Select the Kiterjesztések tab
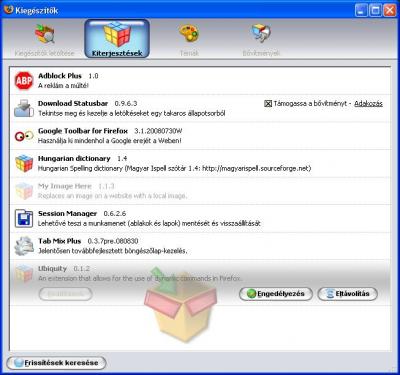This screenshot has width=400, height=375. click(x=117, y=39)
